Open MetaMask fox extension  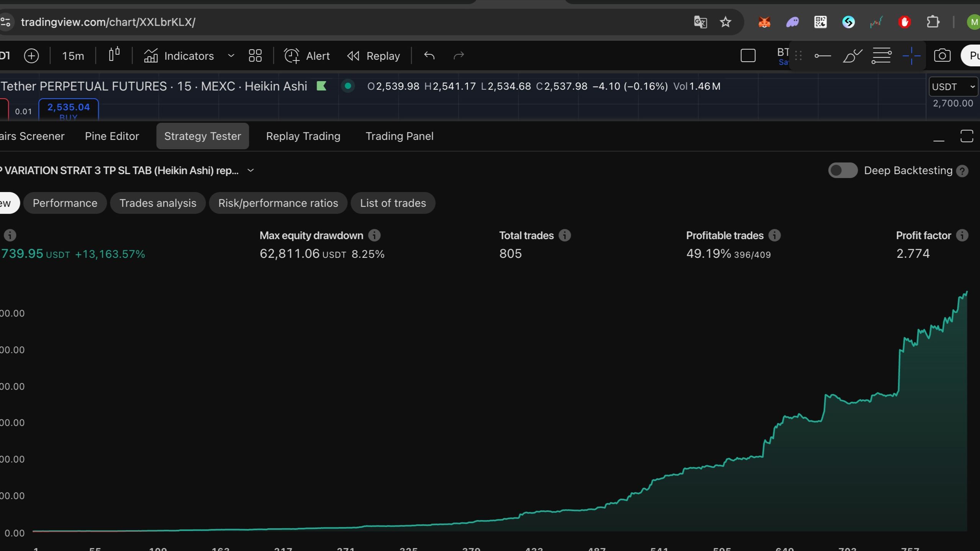coord(764,22)
